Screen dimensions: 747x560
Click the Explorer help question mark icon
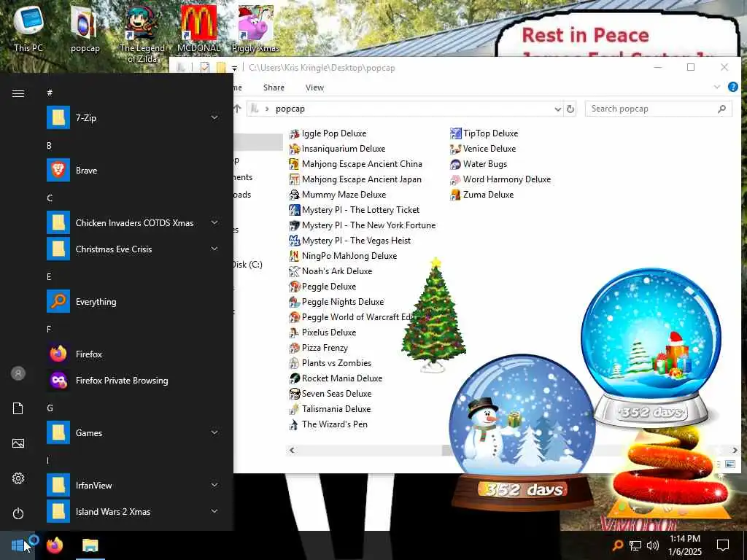[x=732, y=87]
